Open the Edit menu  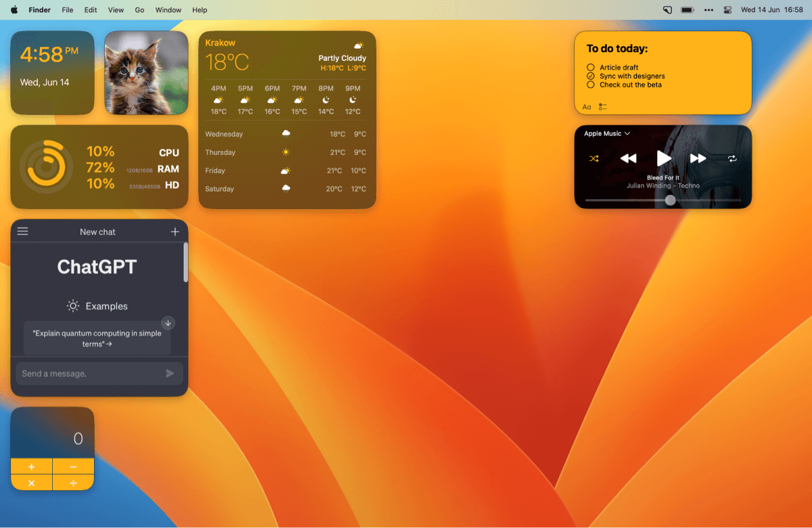point(91,10)
